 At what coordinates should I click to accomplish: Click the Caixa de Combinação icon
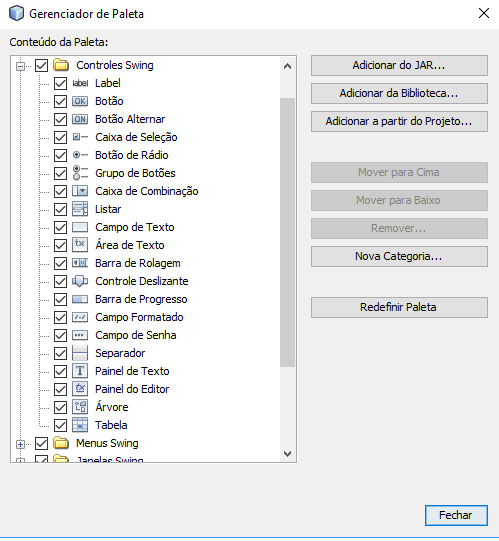tap(80, 191)
